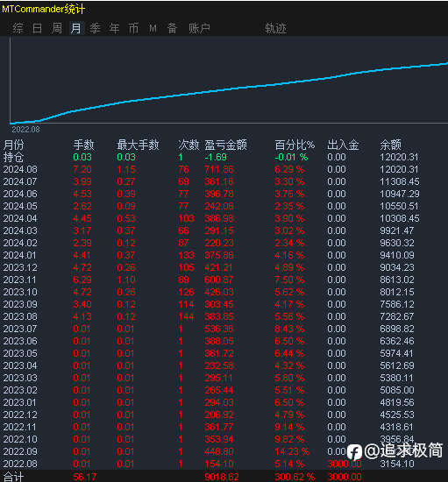The image size is (448, 482).
Task: Click the 百分比% column header
Action: click(295, 145)
